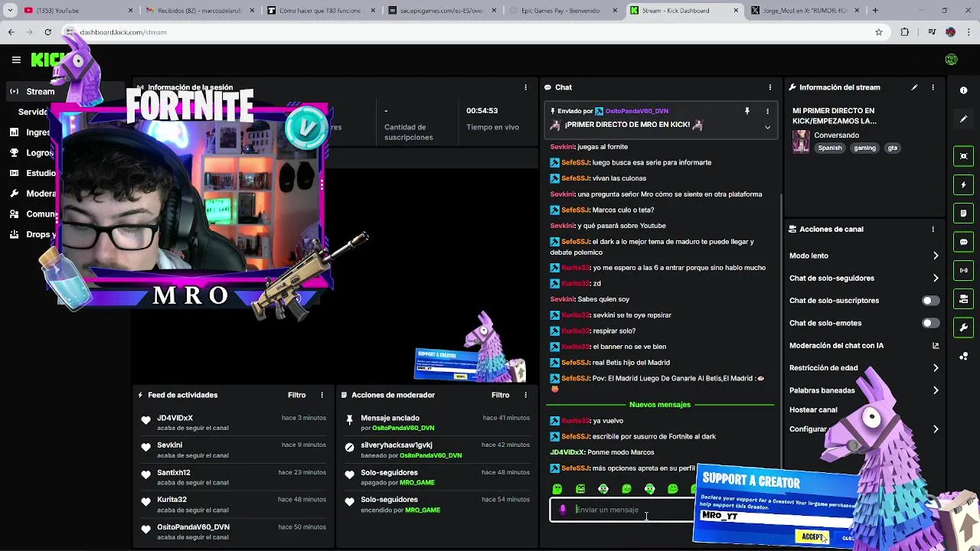Viewport: 980px width, 551px height.
Task: Open Información de la sesión three-dot menu
Action: pyautogui.click(x=525, y=87)
